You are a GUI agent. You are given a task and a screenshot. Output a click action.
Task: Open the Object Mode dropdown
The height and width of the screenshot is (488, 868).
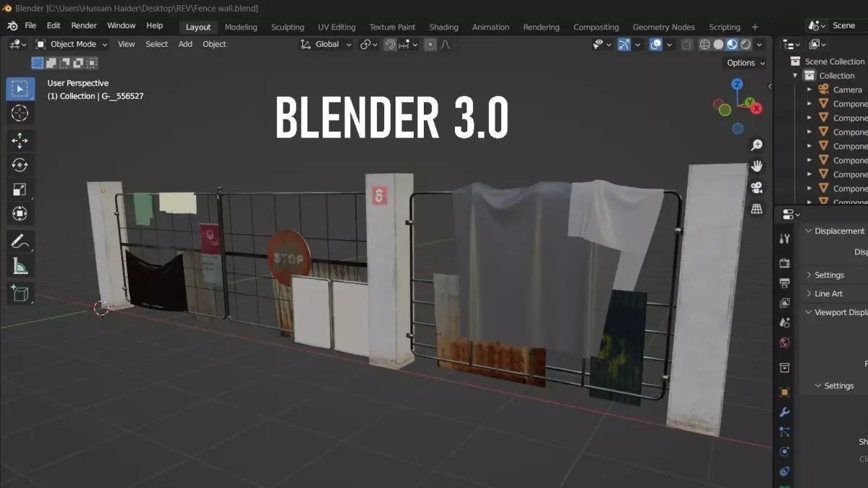coord(72,44)
